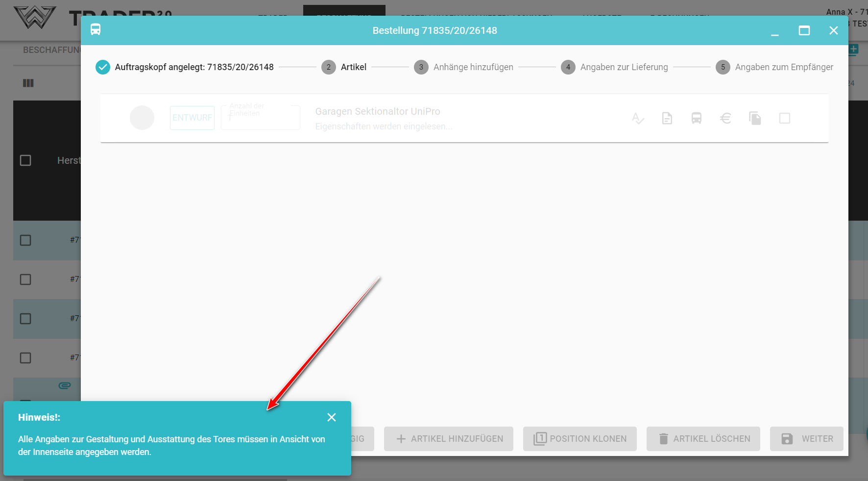Image resolution: width=868 pixels, height=481 pixels.
Task: Click the bus delivery icon in article row
Action: coord(696,118)
